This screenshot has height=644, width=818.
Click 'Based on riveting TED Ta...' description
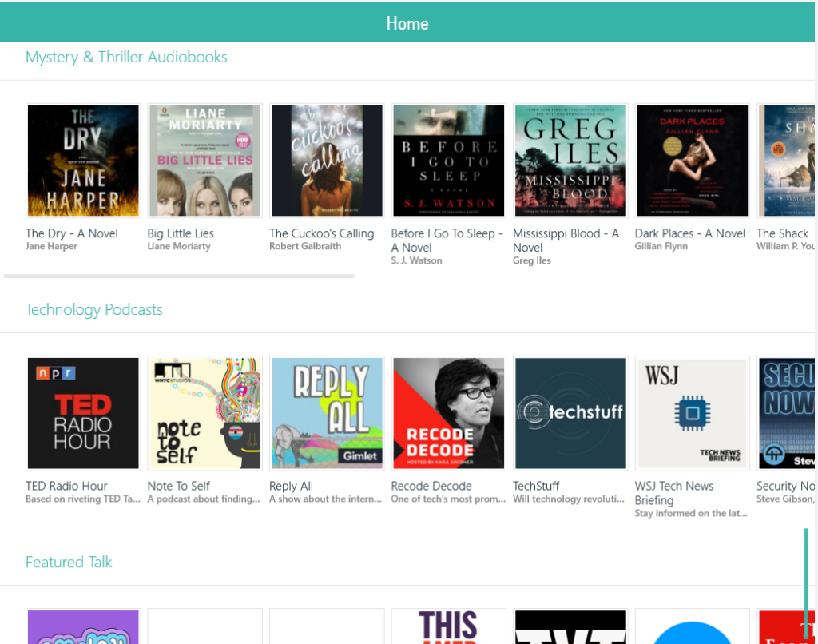(83, 499)
